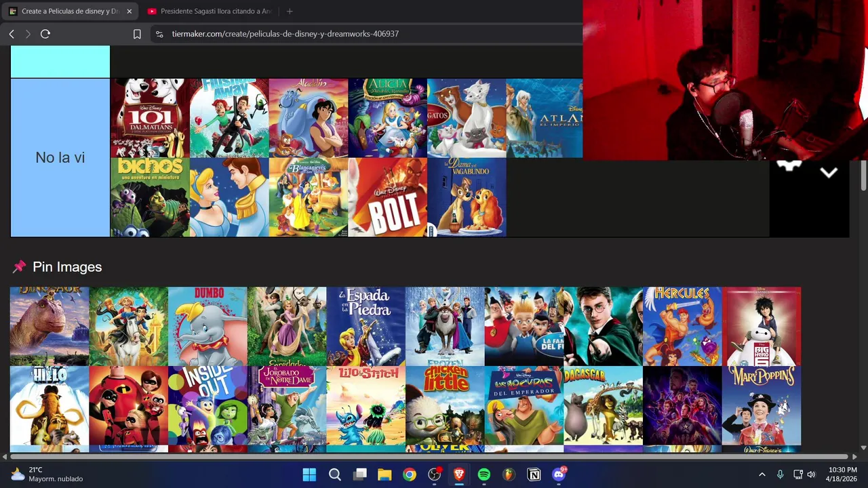Click the No la vi tier label

(x=60, y=157)
